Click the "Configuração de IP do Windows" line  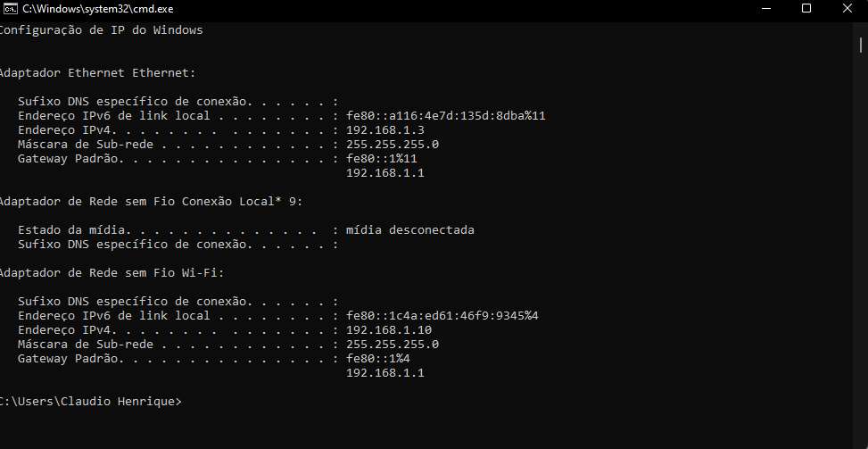point(101,29)
